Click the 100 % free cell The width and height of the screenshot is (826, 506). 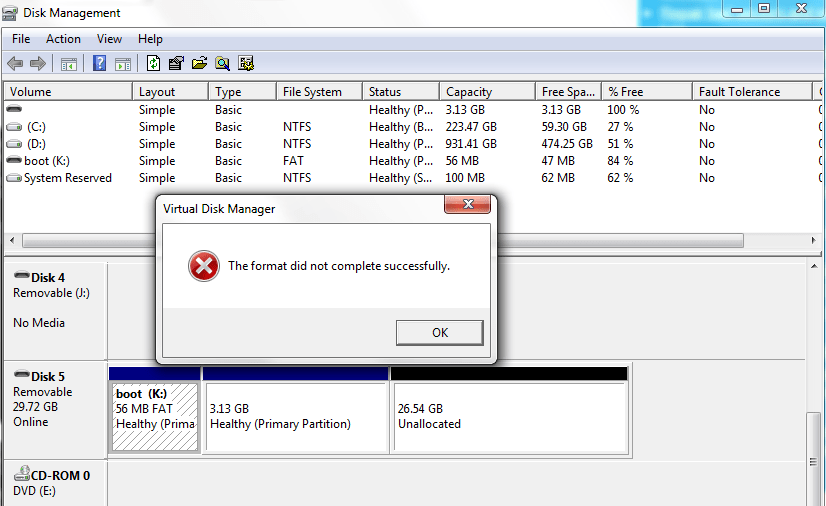[623, 110]
